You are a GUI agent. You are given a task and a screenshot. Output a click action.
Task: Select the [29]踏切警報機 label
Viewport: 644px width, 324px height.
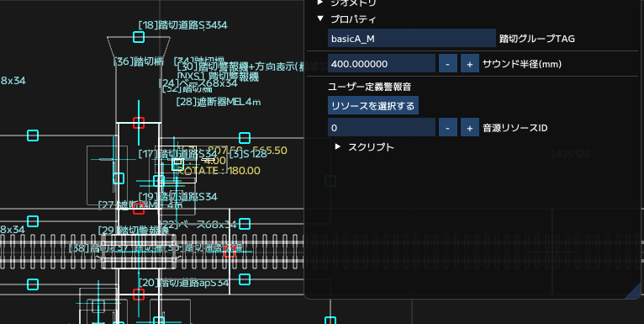point(134,230)
